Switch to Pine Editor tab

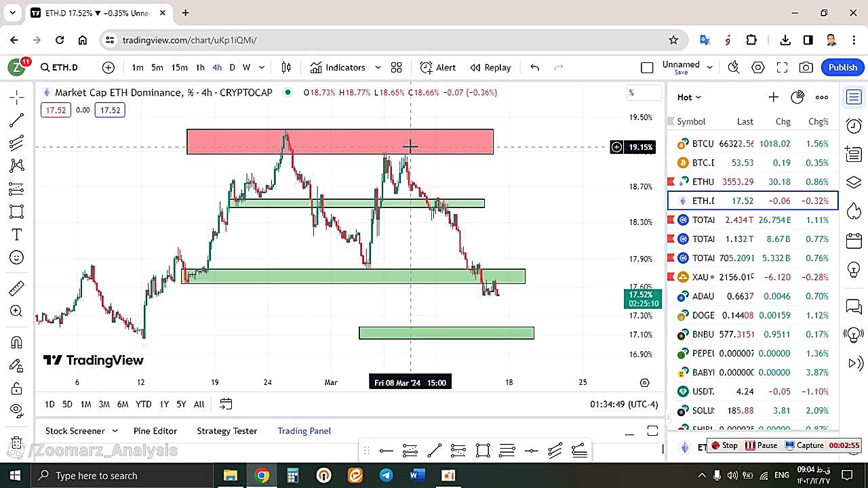point(155,430)
